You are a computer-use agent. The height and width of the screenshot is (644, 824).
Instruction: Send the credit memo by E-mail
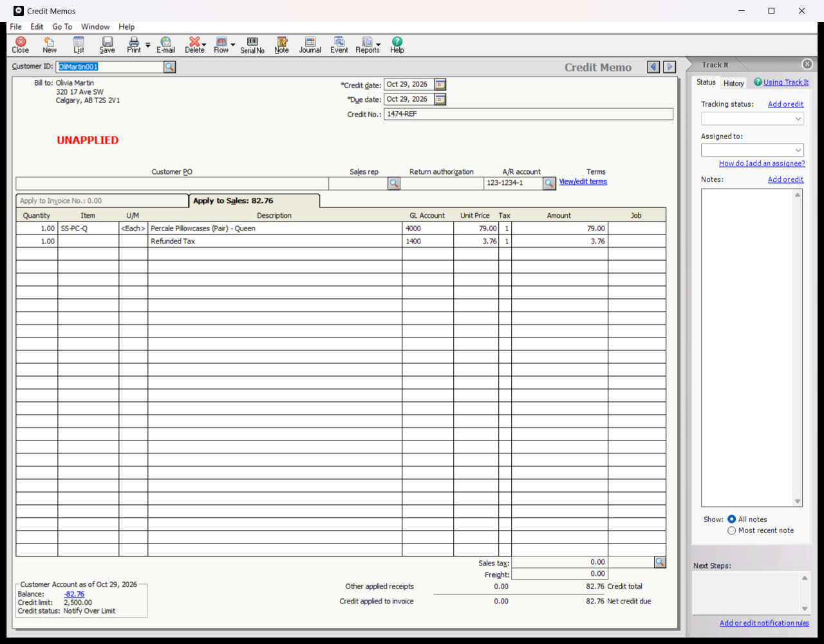(x=165, y=45)
